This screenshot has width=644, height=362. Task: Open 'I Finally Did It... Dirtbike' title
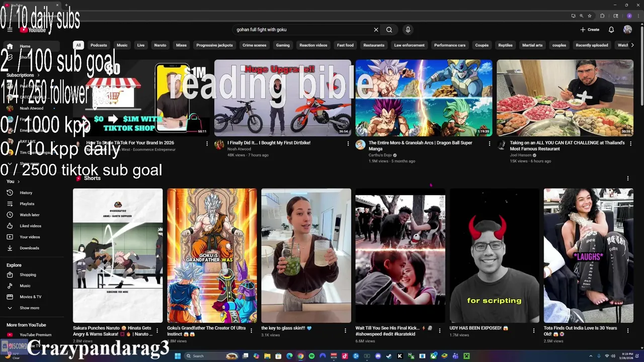[269, 143]
